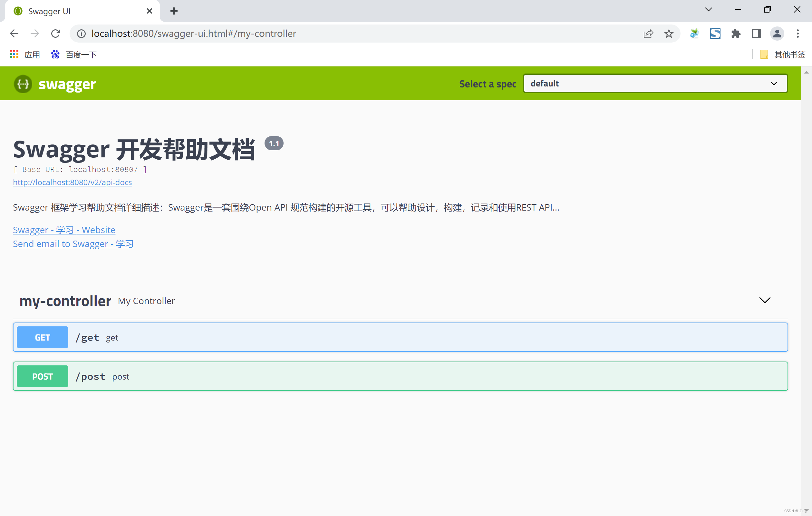Screen dimensions: 812x516
Task: Open the blue S extension icon
Action: coord(715,34)
